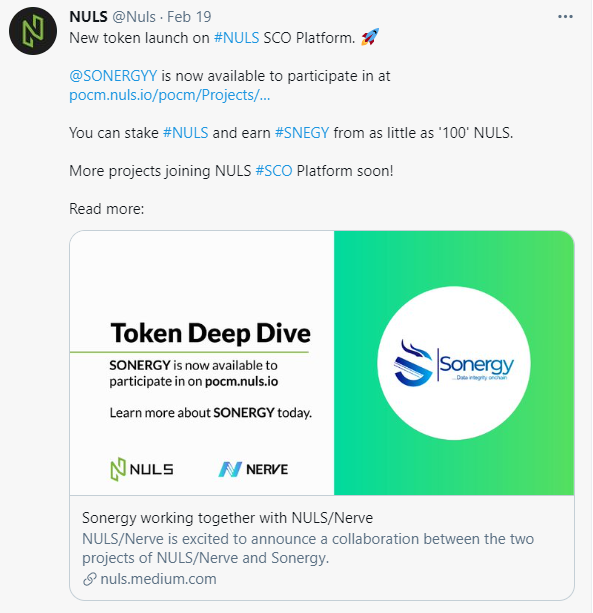Open the pocm.nuls.io/pocm/Projects link

point(170,95)
